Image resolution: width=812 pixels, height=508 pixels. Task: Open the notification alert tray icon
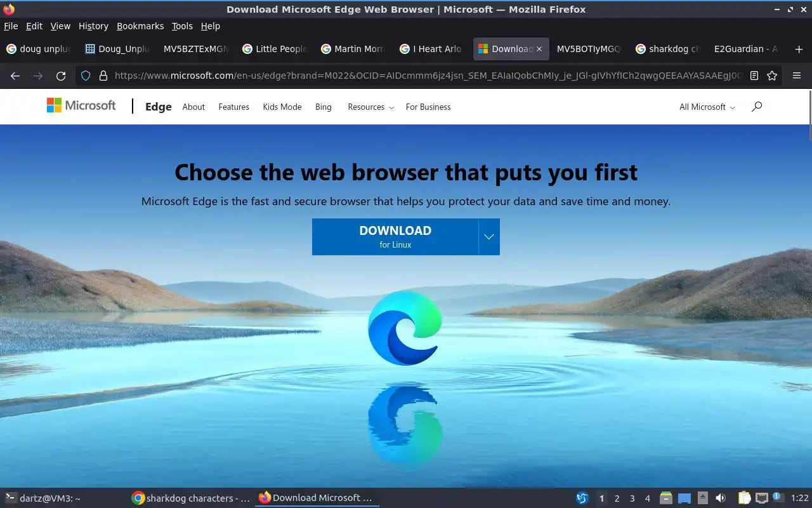pos(778,498)
